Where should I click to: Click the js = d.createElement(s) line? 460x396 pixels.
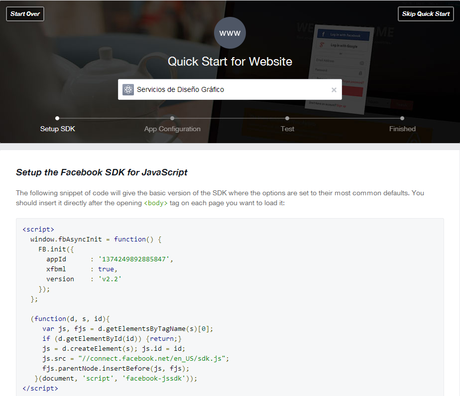pos(114,349)
